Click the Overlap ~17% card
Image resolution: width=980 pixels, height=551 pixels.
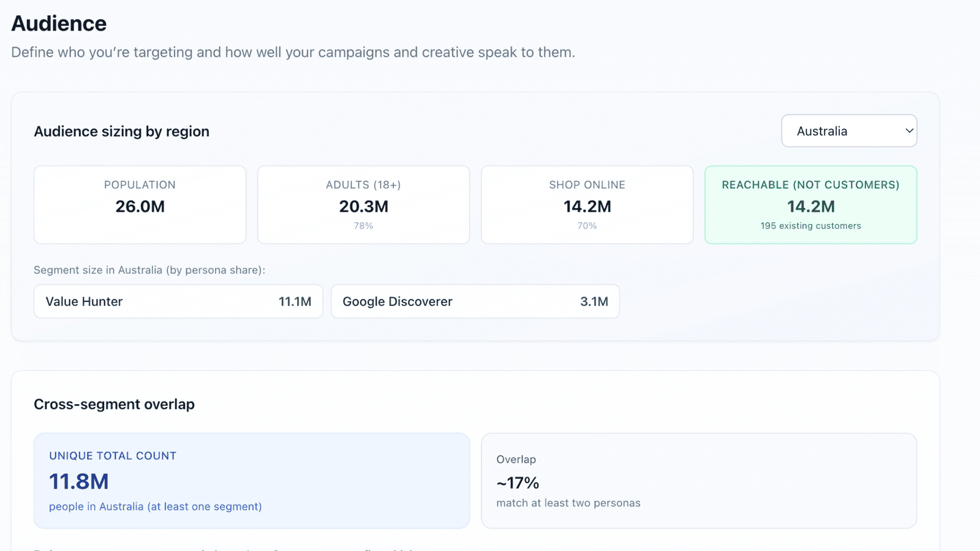699,481
